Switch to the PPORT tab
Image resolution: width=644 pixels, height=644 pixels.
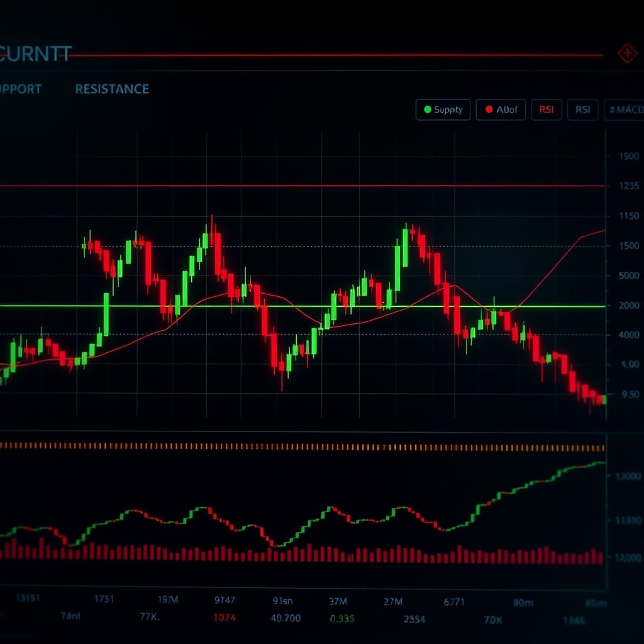pyautogui.click(x=20, y=89)
